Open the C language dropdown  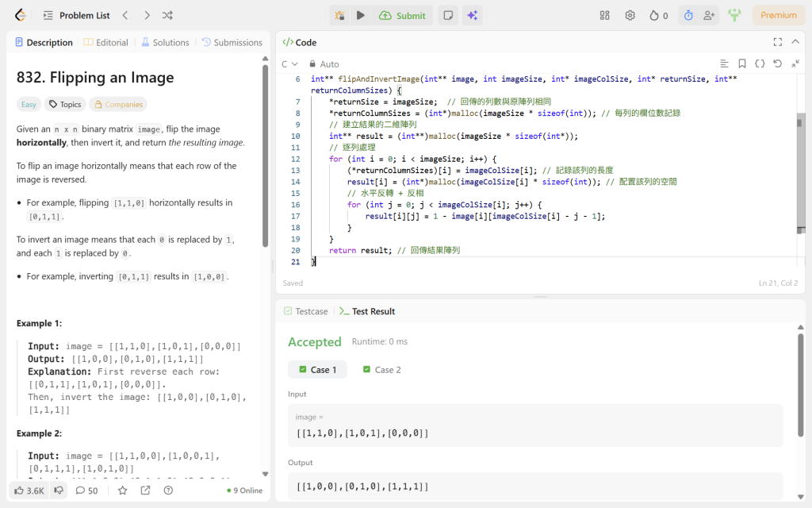click(290, 63)
